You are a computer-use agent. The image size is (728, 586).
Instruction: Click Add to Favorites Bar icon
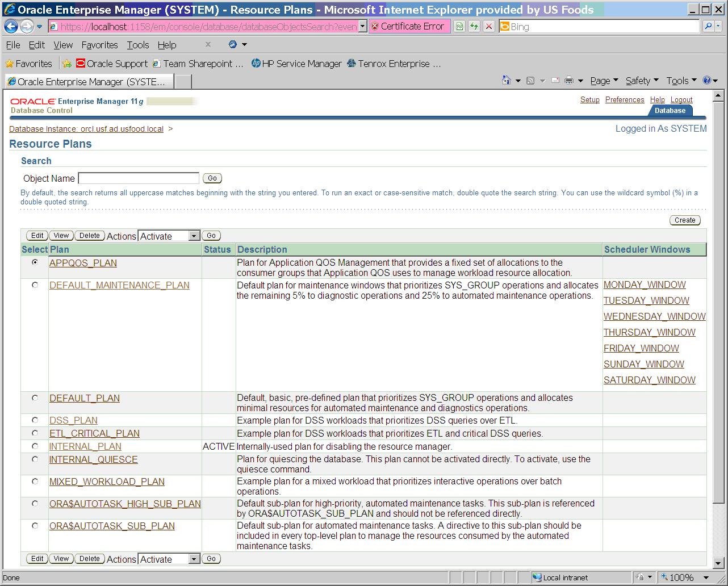[x=67, y=64]
